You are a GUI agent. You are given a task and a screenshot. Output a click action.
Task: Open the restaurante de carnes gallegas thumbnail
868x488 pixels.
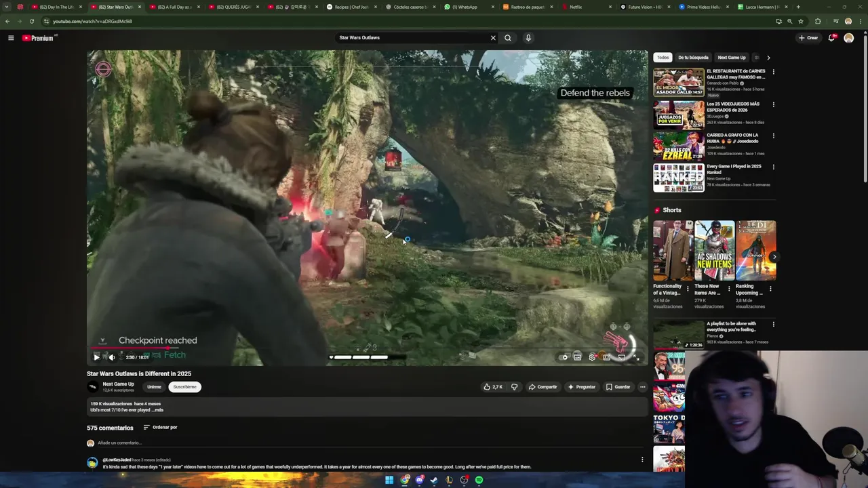coord(679,83)
